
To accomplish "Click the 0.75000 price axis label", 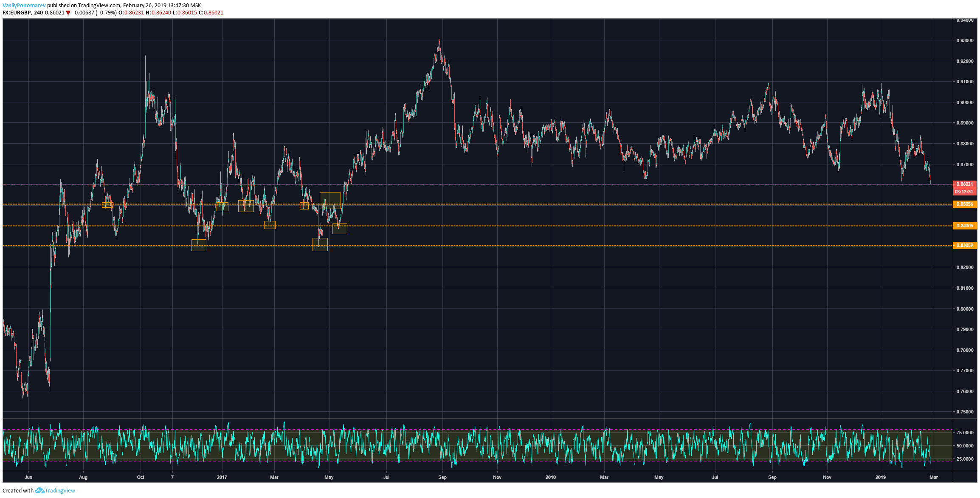I will pyautogui.click(x=965, y=412).
